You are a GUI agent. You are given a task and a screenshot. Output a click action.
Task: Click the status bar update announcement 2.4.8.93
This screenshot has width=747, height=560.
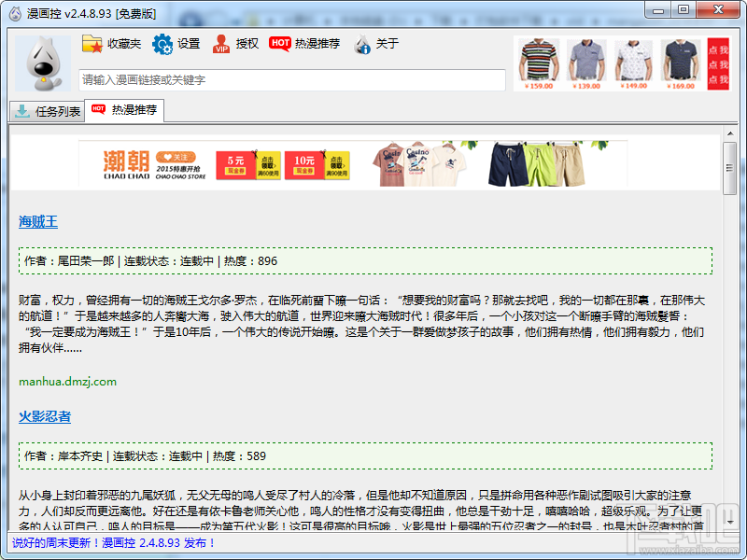113,543
